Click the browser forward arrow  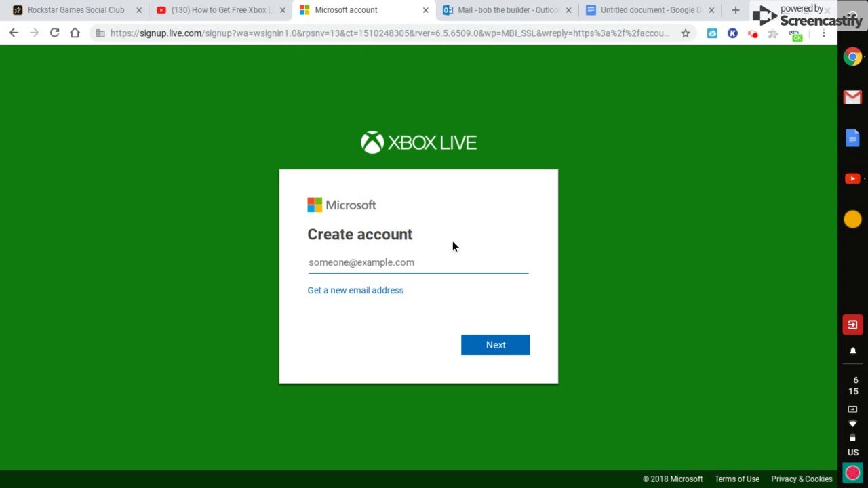[x=34, y=33]
